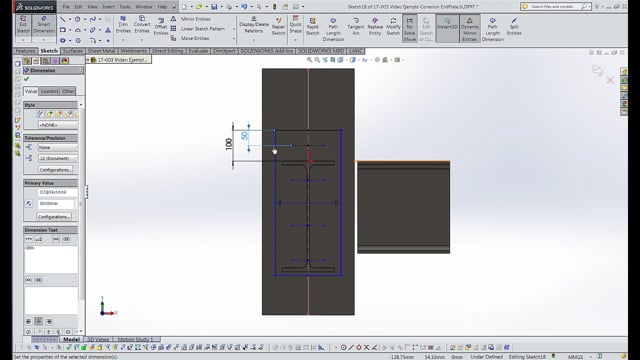
Task: Open the Motion Study 1 tab
Action: pos(135,340)
